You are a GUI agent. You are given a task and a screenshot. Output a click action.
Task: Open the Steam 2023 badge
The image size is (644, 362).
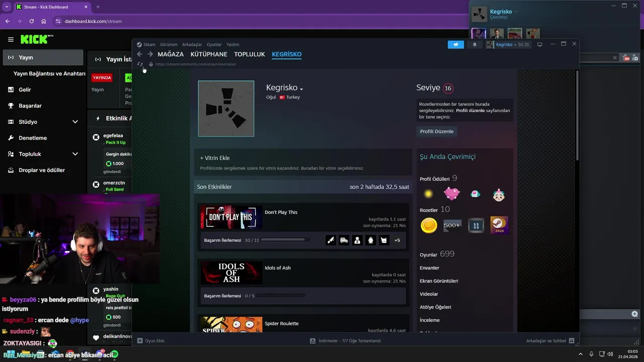[499, 225]
